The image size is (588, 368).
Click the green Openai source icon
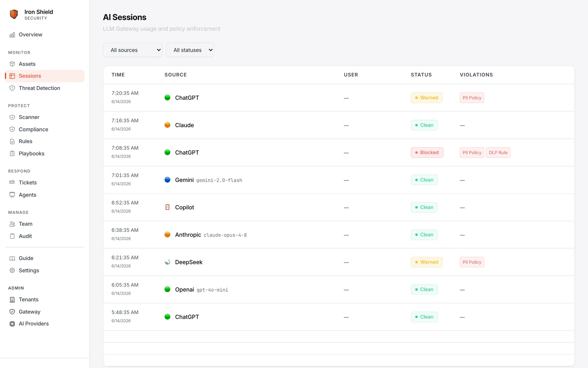coord(167,289)
